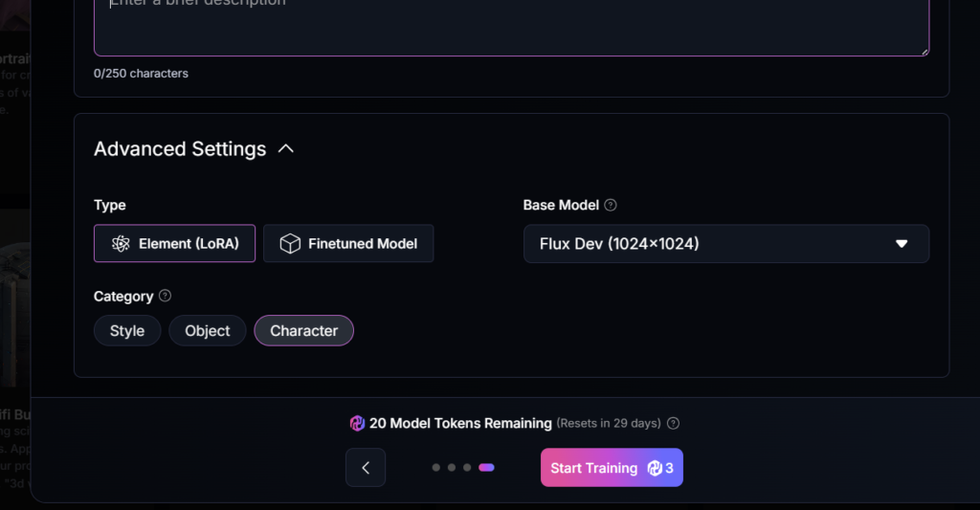The height and width of the screenshot is (510, 980).
Task: Click the Base Model help icon
Action: (611, 205)
